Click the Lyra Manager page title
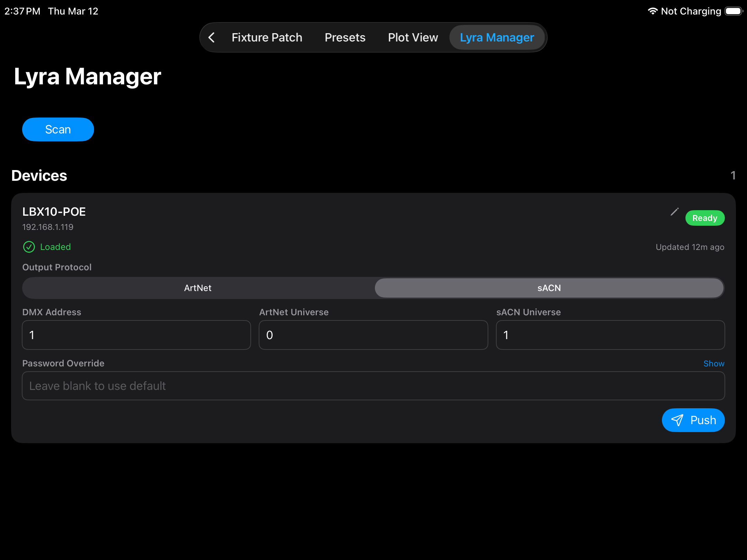The image size is (747, 560). 87,77
